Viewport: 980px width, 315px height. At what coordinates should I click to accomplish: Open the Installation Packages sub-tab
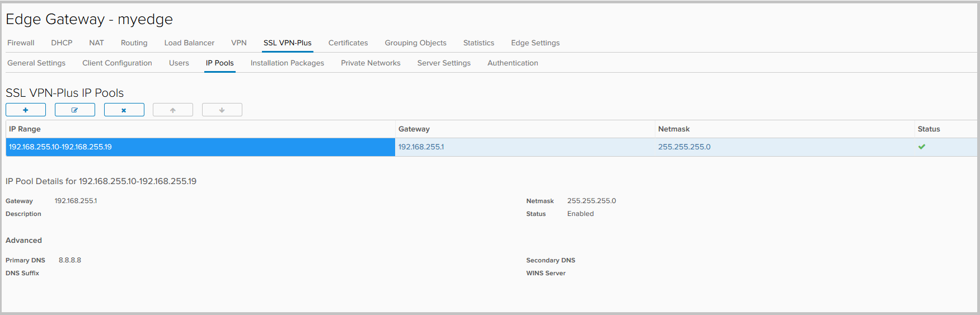[287, 63]
